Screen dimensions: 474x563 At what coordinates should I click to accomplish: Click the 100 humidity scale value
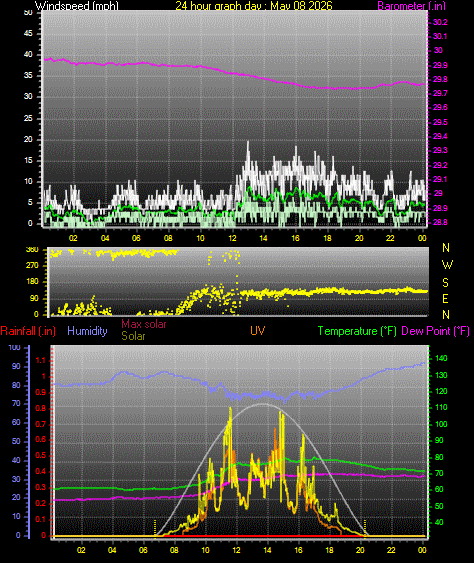pyautogui.click(x=14, y=348)
